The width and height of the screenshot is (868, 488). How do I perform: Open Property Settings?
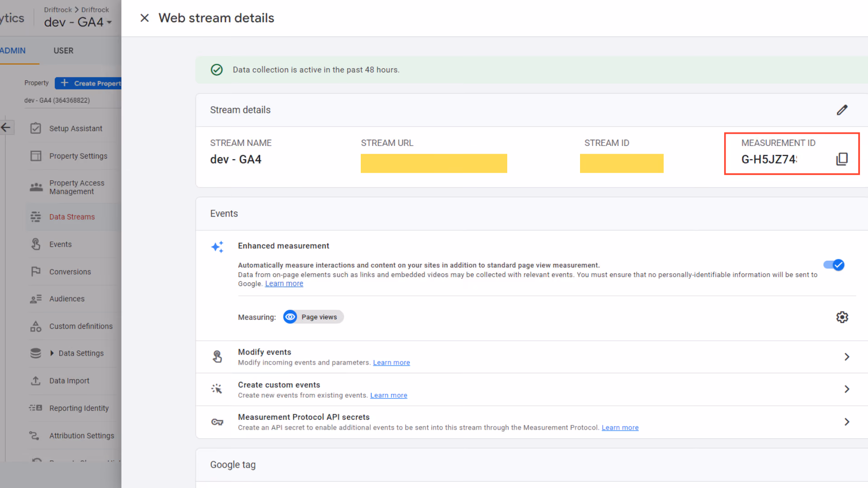pos(78,156)
